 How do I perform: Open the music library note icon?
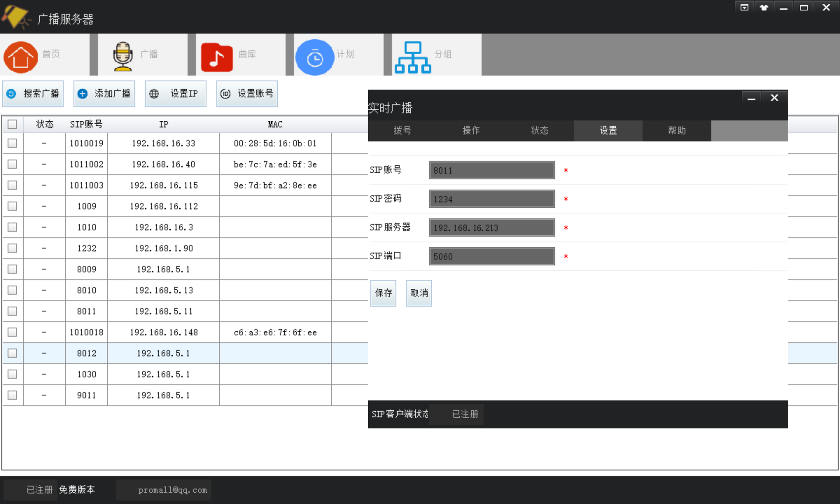(x=217, y=57)
